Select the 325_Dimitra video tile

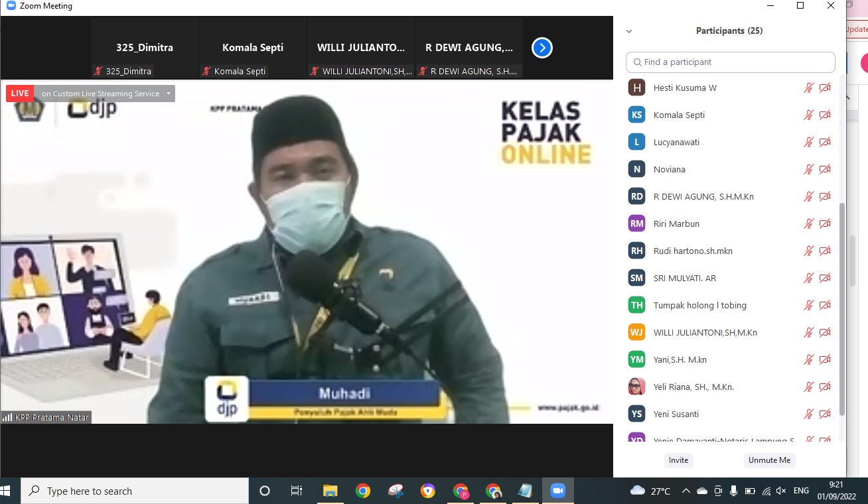(x=145, y=48)
